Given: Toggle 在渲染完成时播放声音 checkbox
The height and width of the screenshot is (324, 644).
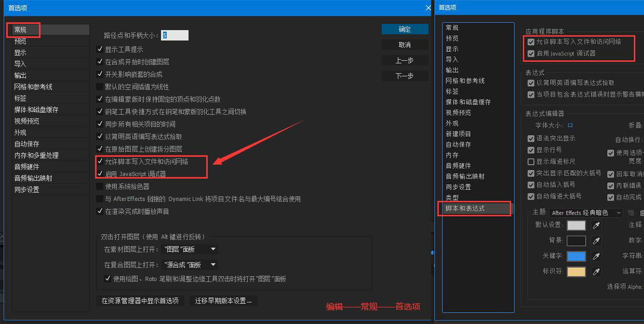Looking at the screenshot, I should pos(100,211).
